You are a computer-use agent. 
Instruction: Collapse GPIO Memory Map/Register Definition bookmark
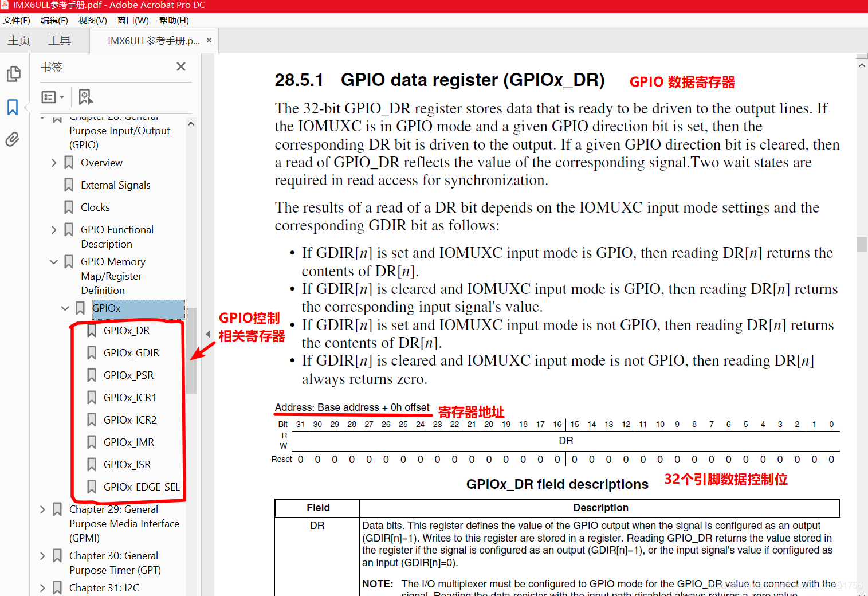pyautogui.click(x=54, y=262)
